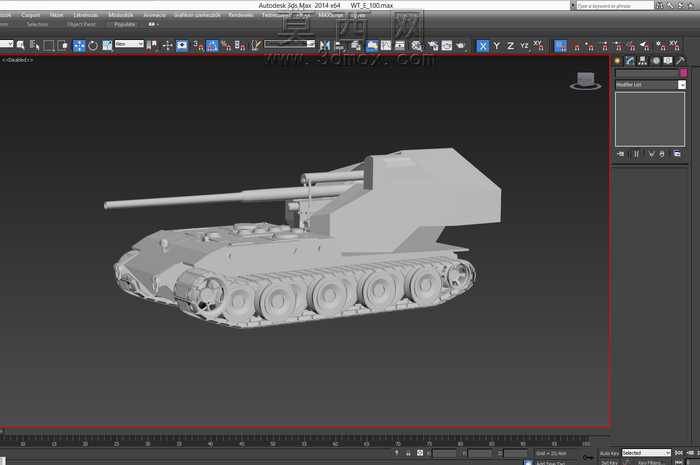Open the Layer Manager icon
Viewport: 700px width, 465px height.
(x=356, y=46)
